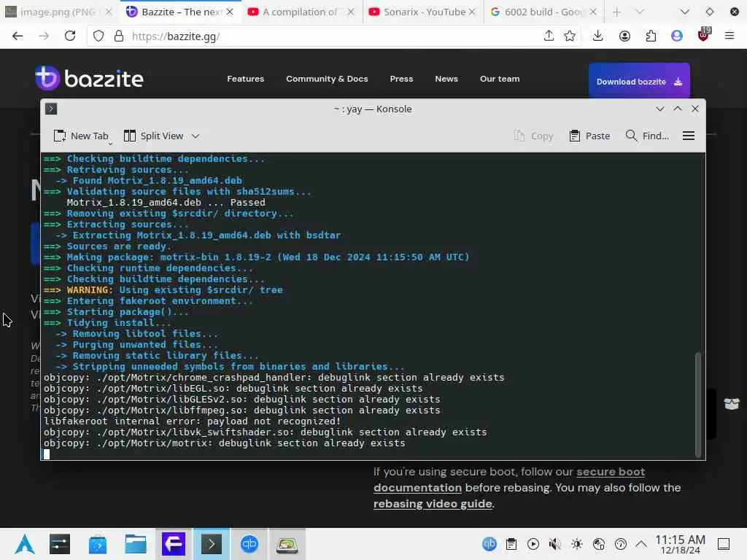Open Find in the Konsole toolbar
This screenshot has height=560, width=747.
click(648, 136)
